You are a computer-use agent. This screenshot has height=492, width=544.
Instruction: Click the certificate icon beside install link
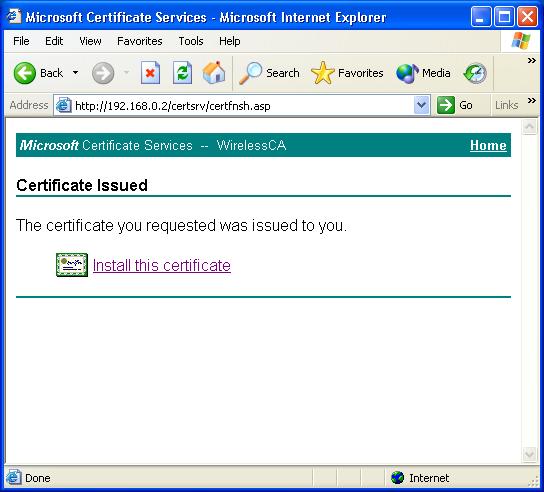pos(72,265)
